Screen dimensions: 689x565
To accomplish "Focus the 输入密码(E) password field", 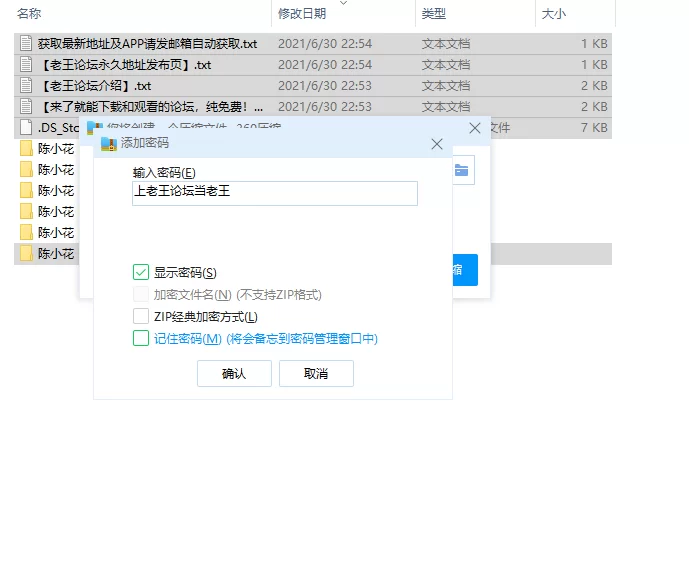I will [275, 193].
